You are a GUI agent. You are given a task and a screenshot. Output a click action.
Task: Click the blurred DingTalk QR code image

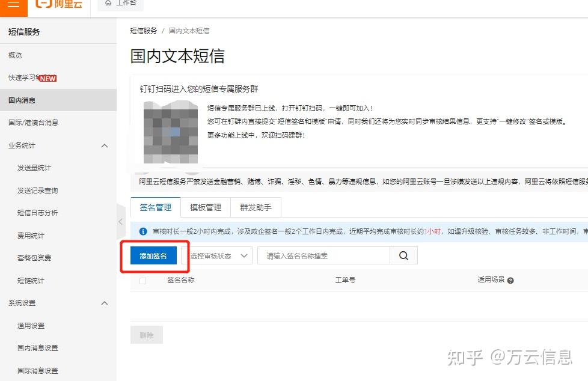coord(171,132)
